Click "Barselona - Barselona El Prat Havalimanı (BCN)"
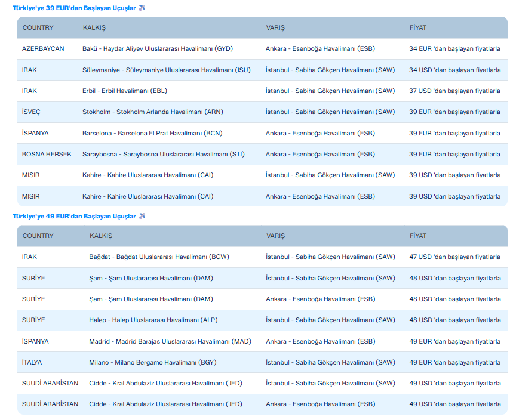 (x=152, y=134)
